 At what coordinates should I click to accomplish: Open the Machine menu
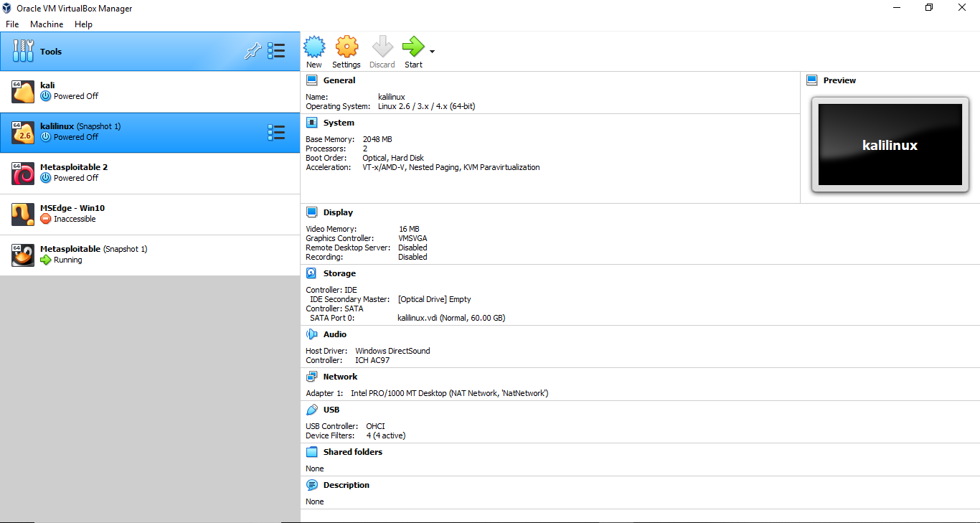point(47,24)
